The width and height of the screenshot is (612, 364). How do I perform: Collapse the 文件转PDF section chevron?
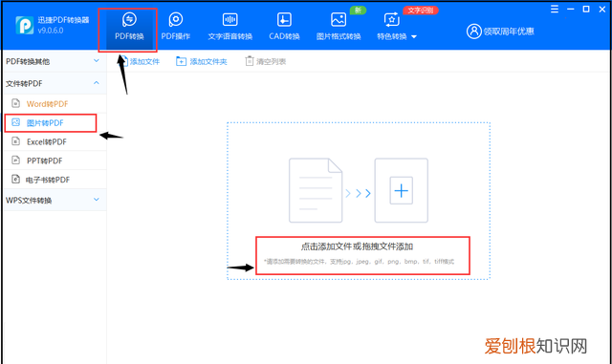[97, 83]
